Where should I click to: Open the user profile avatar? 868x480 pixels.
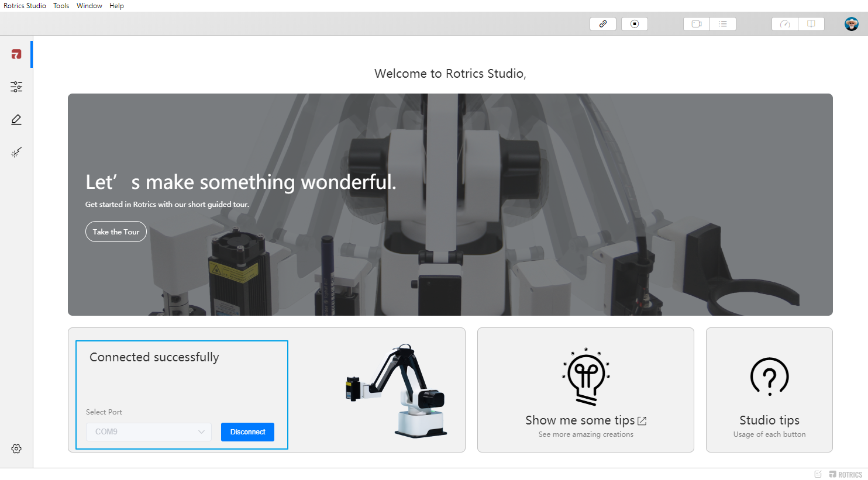852,24
